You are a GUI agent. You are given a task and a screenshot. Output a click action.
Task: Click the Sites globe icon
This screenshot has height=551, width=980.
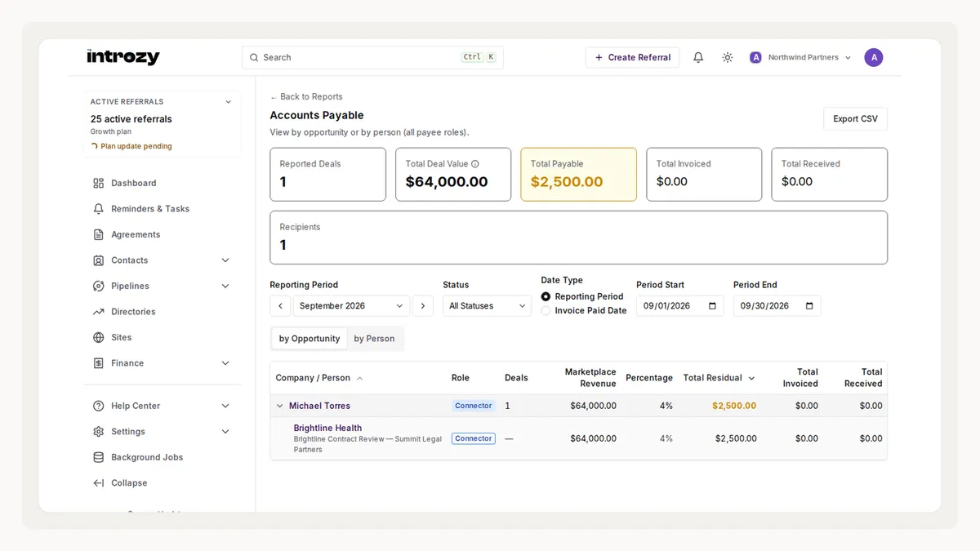99,337
